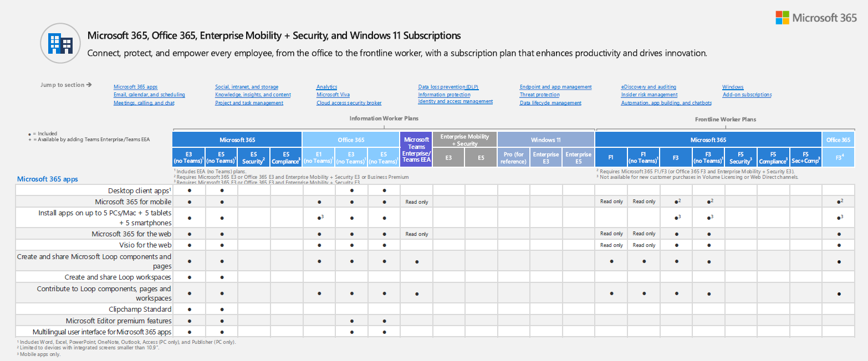Image resolution: width=868 pixels, height=361 pixels.
Task: Jump to the Microsoft 365 apps section link
Action: (x=136, y=87)
